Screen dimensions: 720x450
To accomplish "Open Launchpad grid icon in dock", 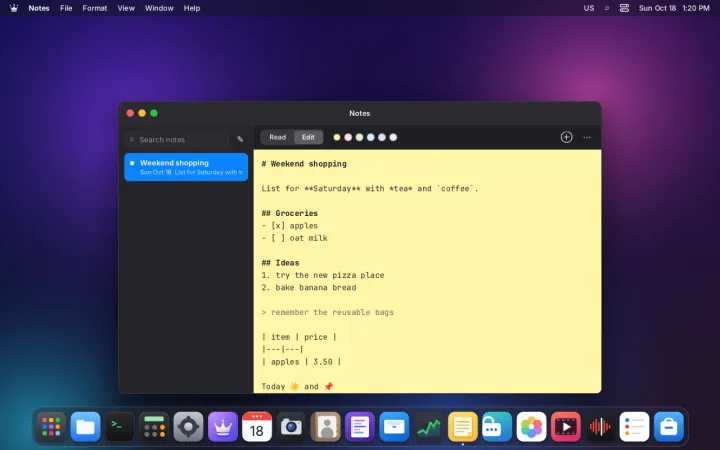I will (51, 427).
